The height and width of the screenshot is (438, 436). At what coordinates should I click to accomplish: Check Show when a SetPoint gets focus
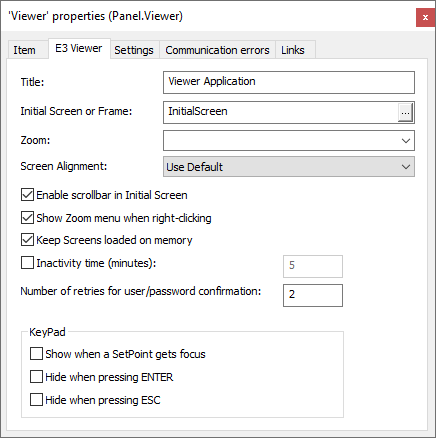pos(36,354)
